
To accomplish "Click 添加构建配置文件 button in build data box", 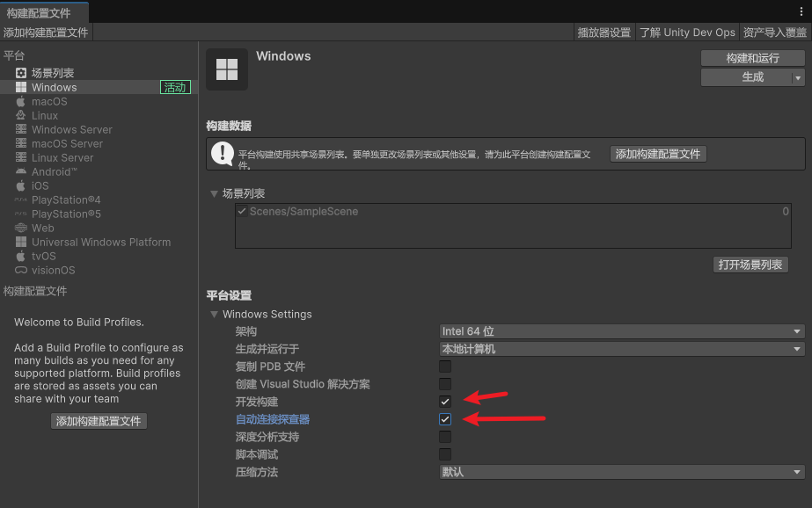I will click(658, 154).
